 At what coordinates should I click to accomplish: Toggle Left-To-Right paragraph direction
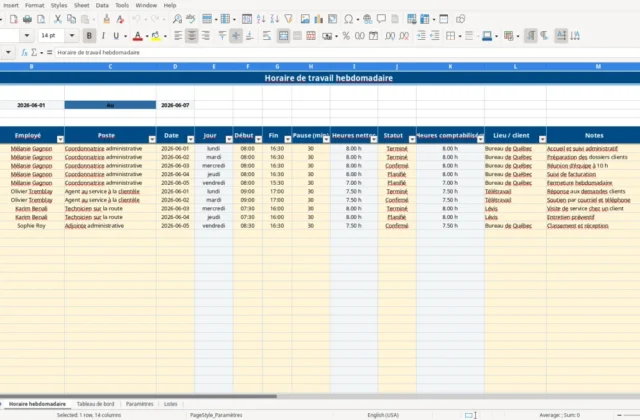coord(530,36)
